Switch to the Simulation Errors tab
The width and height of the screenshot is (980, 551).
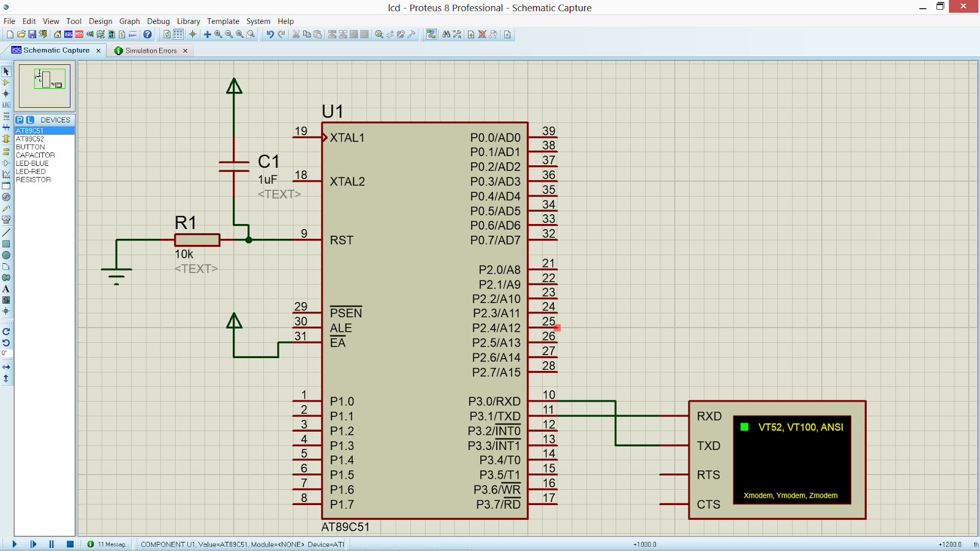pyautogui.click(x=150, y=50)
